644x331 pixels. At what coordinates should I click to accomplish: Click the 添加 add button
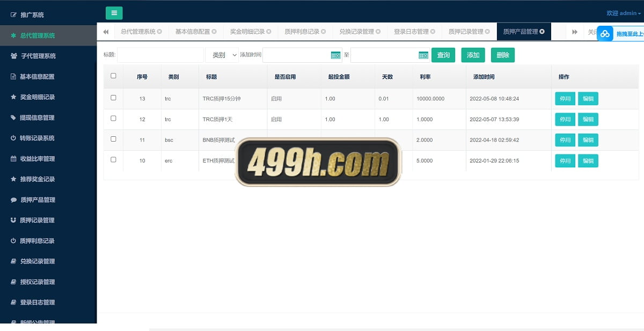pyautogui.click(x=473, y=55)
